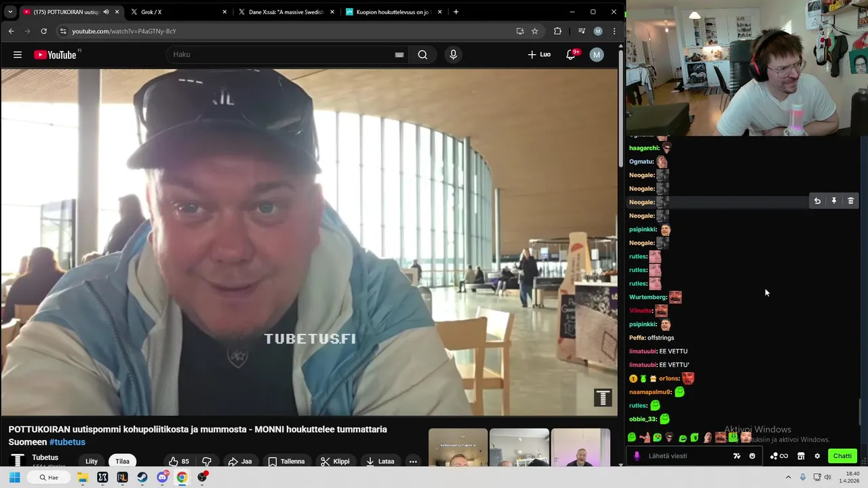Reload the YouTube page
The image size is (868, 488).
(x=43, y=31)
